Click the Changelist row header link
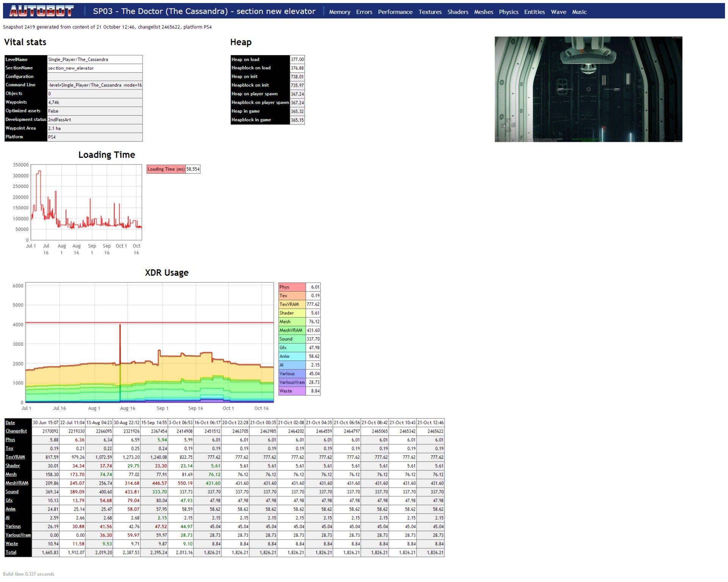The height and width of the screenshot is (582, 728). pos(16,431)
